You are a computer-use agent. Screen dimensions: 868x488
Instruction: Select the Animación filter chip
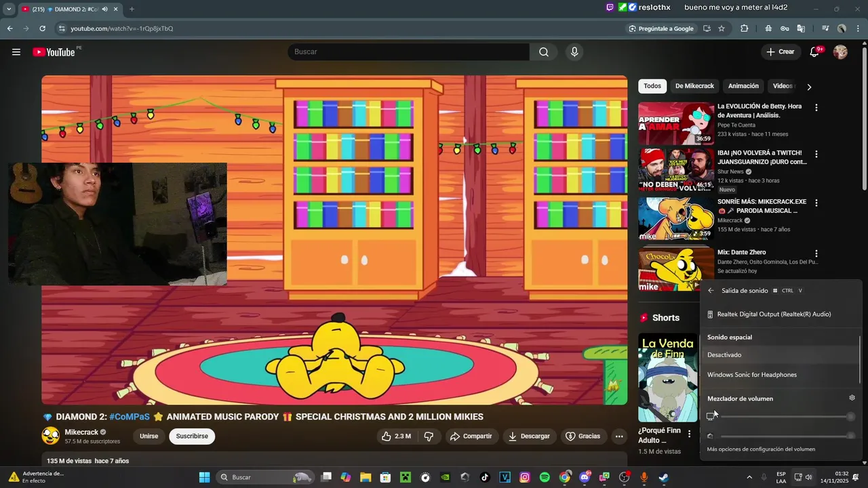tap(743, 86)
